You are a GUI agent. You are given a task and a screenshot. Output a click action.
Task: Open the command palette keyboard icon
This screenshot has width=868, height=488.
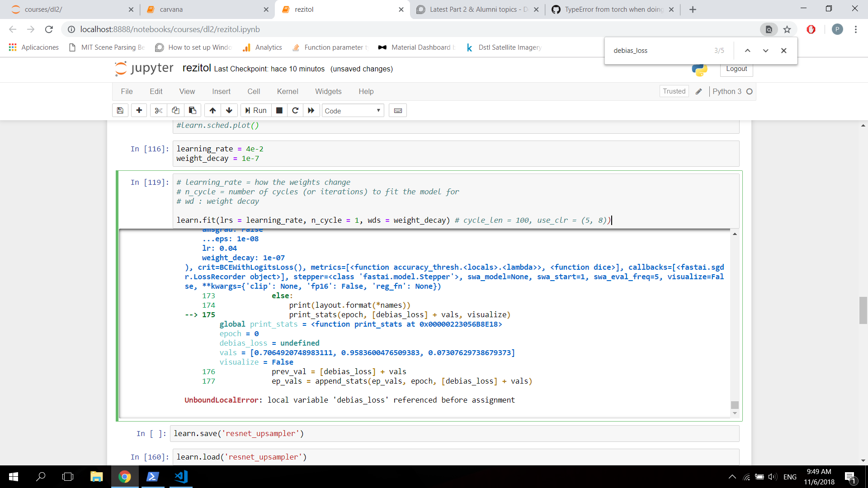(398, 110)
